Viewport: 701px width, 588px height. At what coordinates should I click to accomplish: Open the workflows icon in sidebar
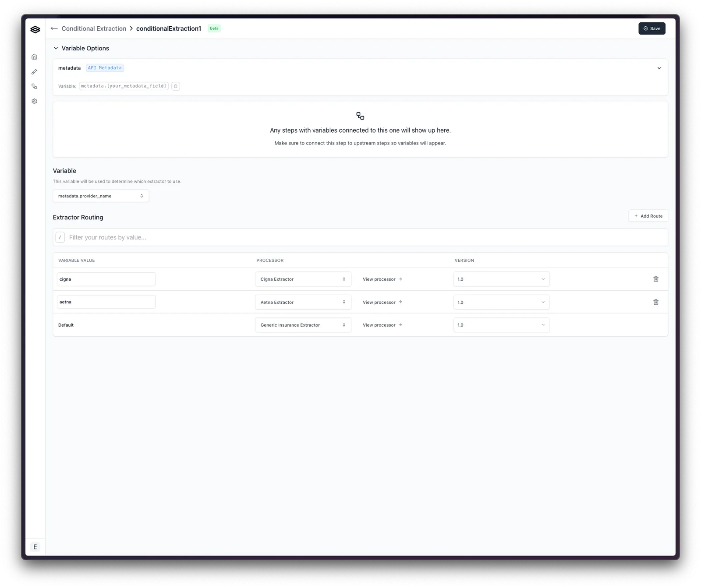point(34,87)
